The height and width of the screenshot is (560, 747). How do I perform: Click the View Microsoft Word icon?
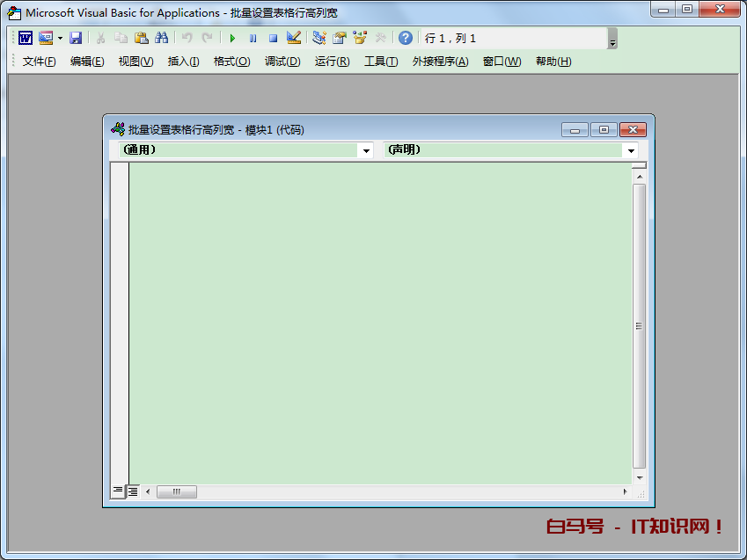[25, 38]
